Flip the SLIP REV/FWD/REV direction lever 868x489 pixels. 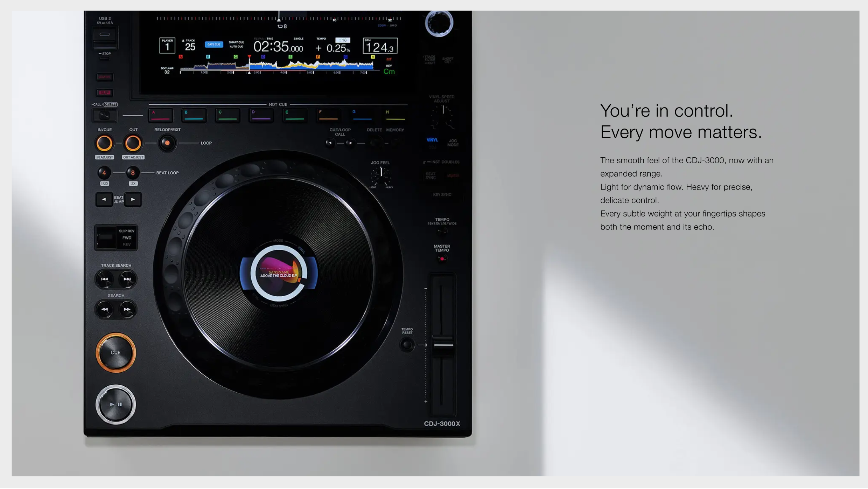coord(106,237)
